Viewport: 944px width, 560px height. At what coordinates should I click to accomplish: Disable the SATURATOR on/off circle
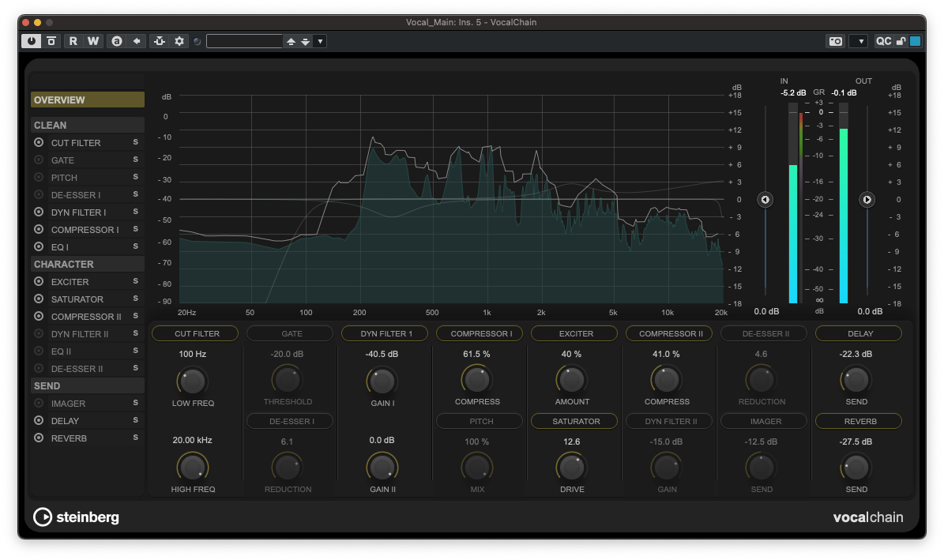point(39,299)
